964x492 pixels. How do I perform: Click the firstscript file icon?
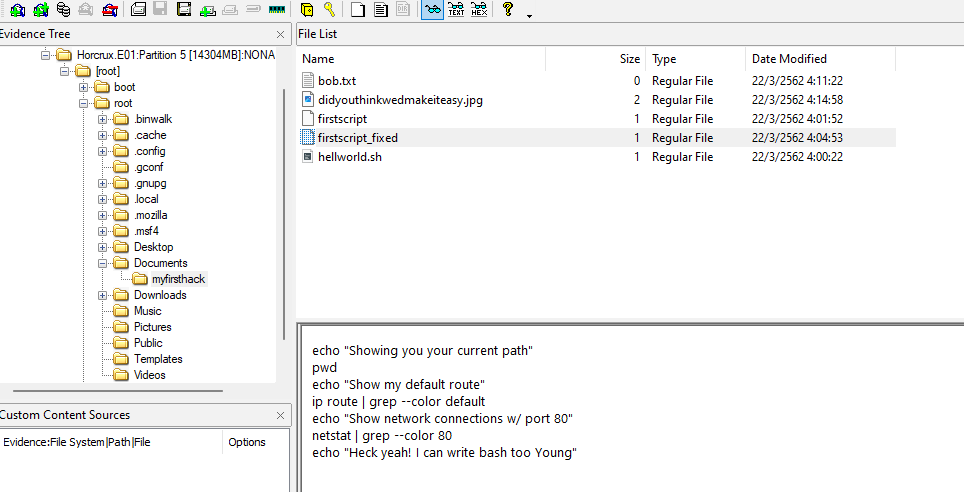pyautogui.click(x=308, y=119)
